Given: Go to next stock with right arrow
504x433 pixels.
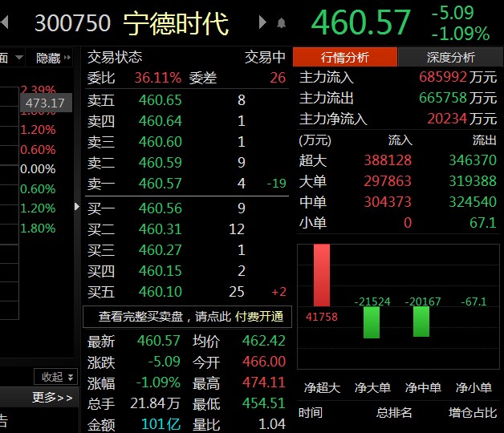Looking at the screenshot, I should click(262, 22).
